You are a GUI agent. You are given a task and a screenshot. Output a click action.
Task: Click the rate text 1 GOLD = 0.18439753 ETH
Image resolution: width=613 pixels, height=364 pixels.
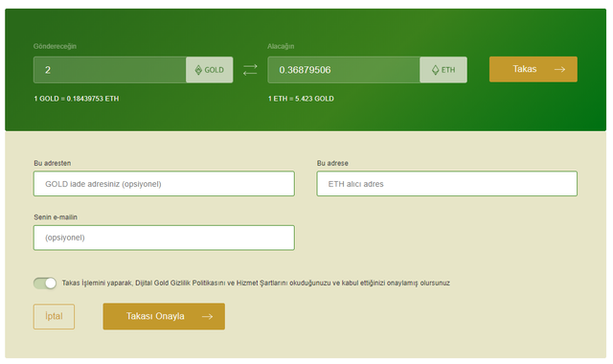click(x=77, y=99)
